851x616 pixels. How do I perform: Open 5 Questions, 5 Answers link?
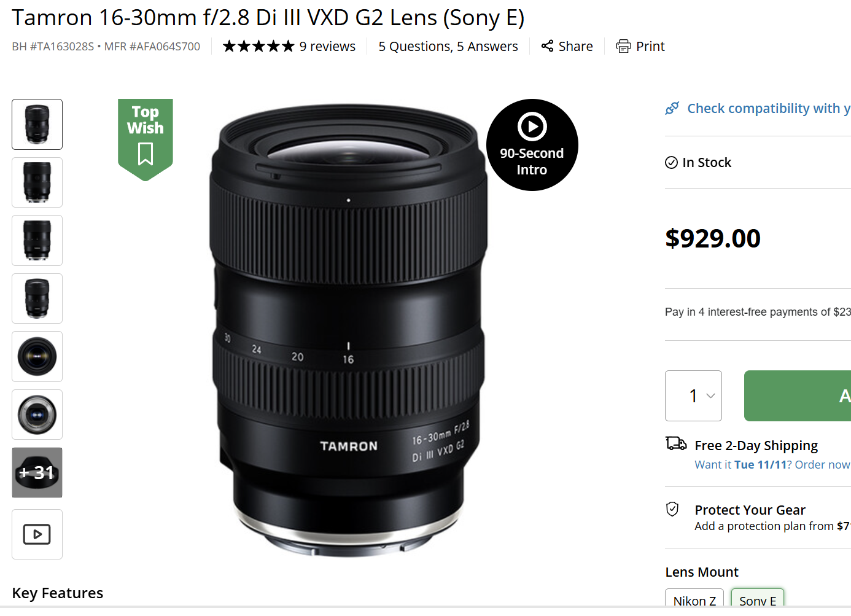tap(448, 47)
